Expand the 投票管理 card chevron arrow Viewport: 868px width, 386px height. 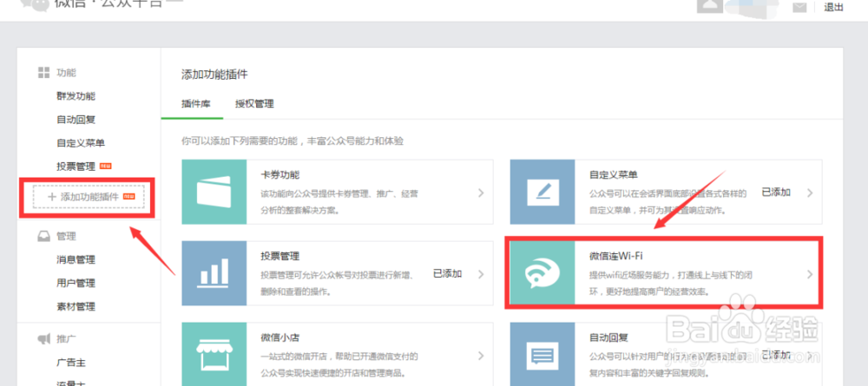point(481,274)
